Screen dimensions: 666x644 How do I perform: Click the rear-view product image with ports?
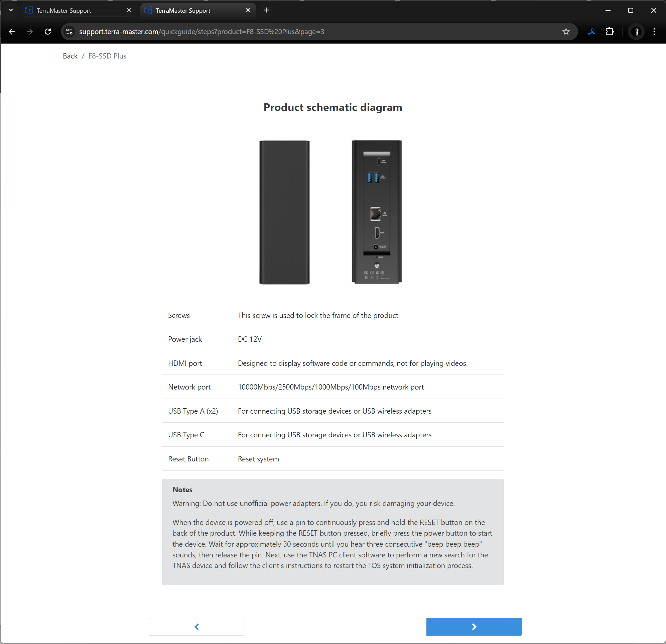377,212
